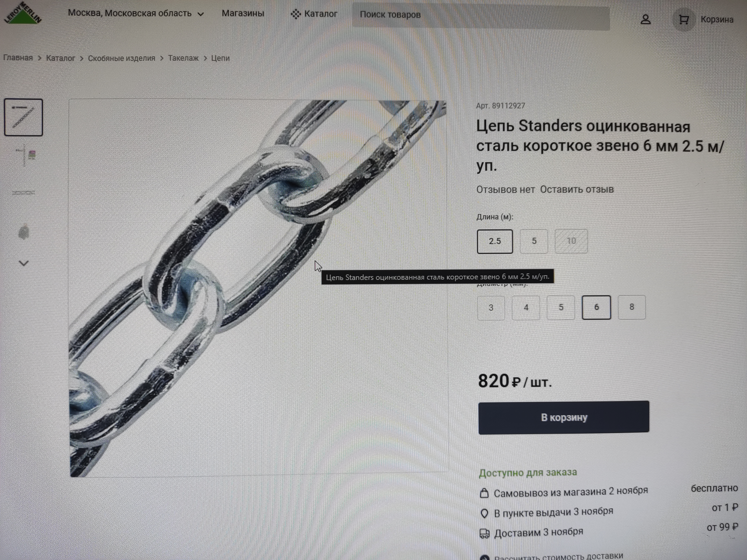The height and width of the screenshot is (560, 747).
Task: Select the 3 mm diameter option
Action: pyautogui.click(x=491, y=307)
